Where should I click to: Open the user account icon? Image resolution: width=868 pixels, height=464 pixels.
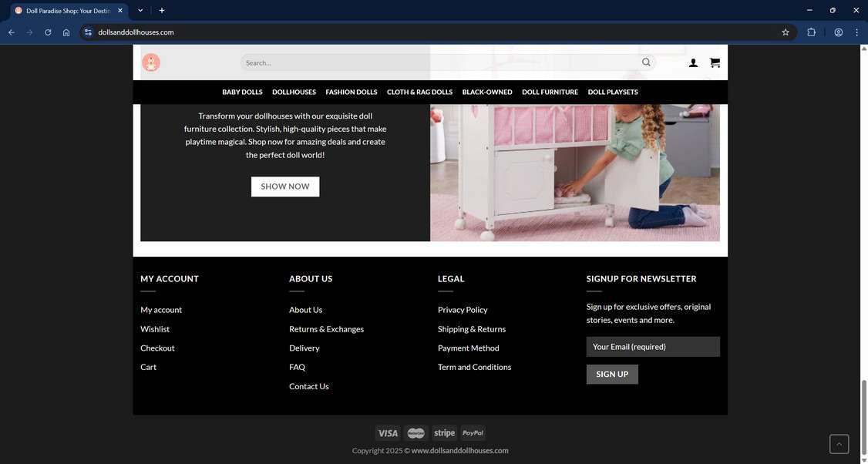693,62
